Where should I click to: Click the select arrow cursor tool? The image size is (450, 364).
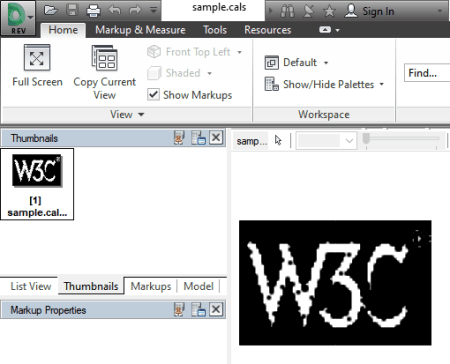coord(278,141)
